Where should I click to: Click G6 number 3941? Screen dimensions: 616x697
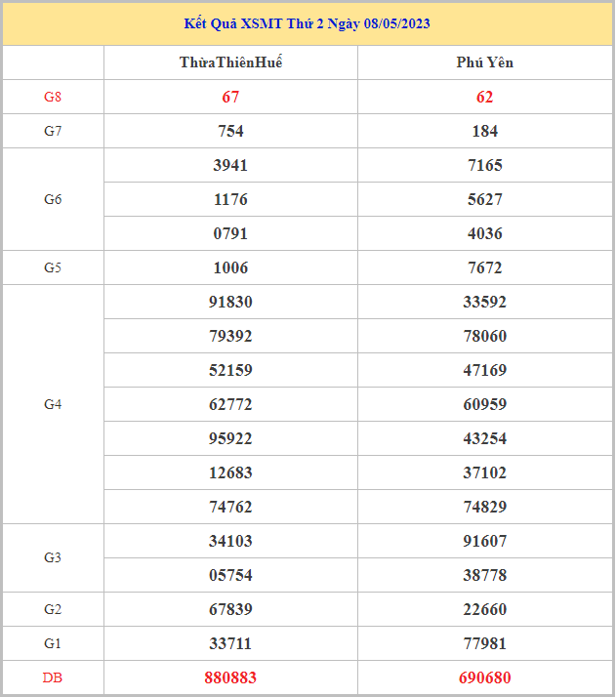pyautogui.click(x=230, y=165)
